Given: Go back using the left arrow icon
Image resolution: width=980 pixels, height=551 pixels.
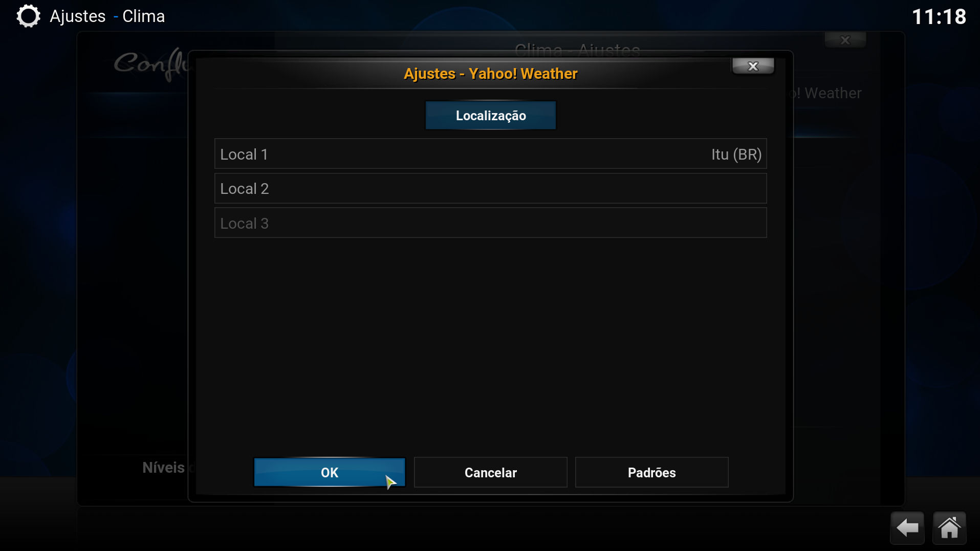Looking at the screenshot, I should (x=907, y=527).
